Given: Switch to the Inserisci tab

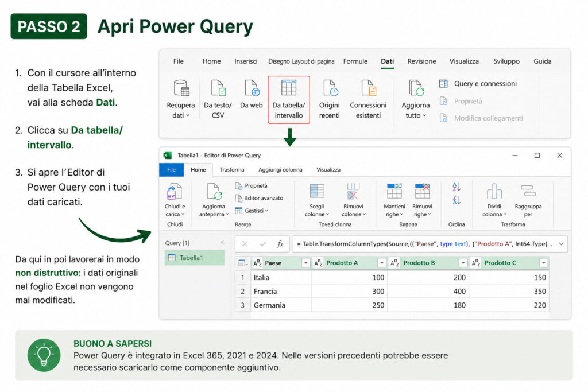Looking at the screenshot, I should 246,61.
